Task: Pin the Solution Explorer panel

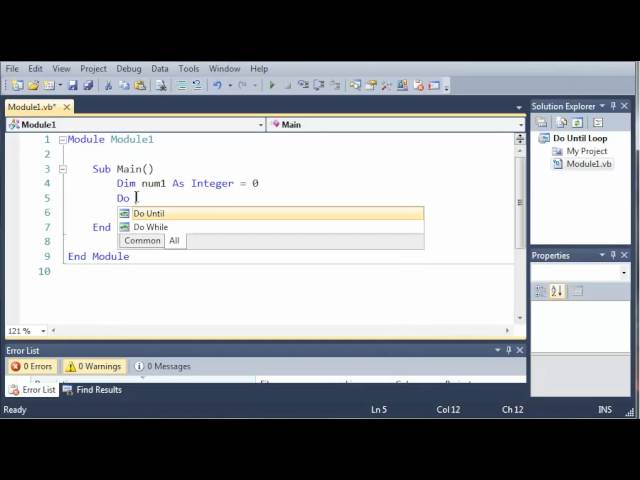Action: click(x=614, y=107)
